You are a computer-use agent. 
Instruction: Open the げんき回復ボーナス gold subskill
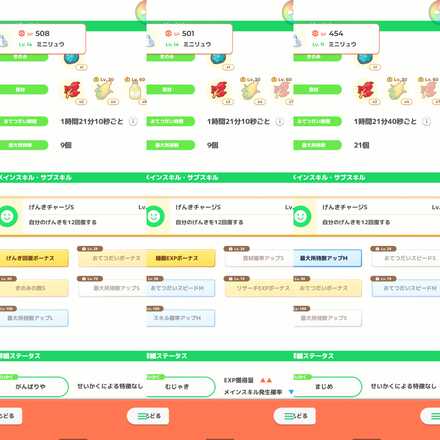click(34, 258)
